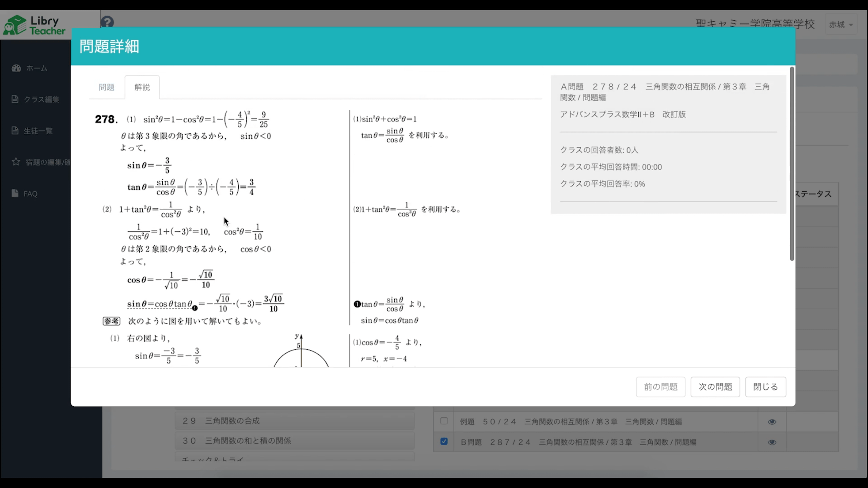Go to 次の問題
868x488 pixels.
[715, 387]
